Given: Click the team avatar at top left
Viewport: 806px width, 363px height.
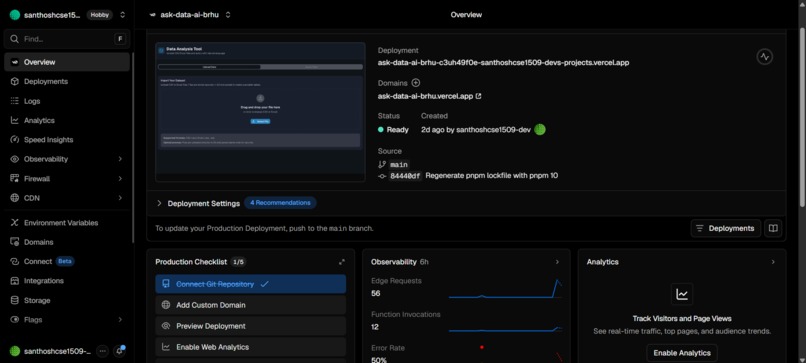Looking at the screenshot, I should click(x=15, y=15).
